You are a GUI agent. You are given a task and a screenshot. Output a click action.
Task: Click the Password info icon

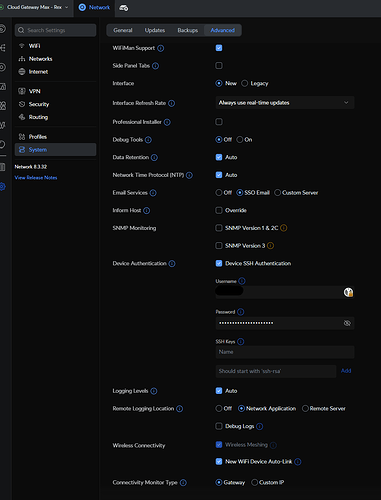(241, 312)
